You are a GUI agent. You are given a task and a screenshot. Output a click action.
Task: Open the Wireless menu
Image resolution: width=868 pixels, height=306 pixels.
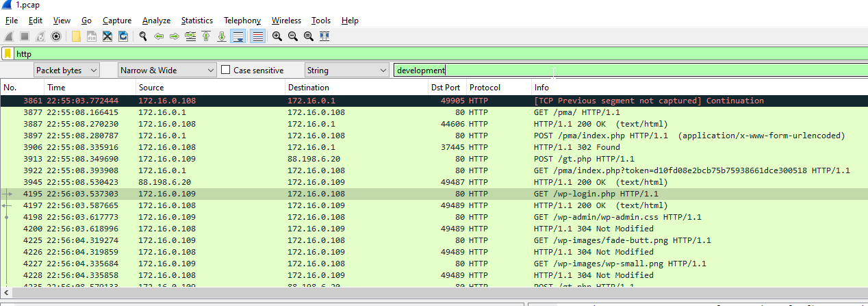click(x=286, y=21)
